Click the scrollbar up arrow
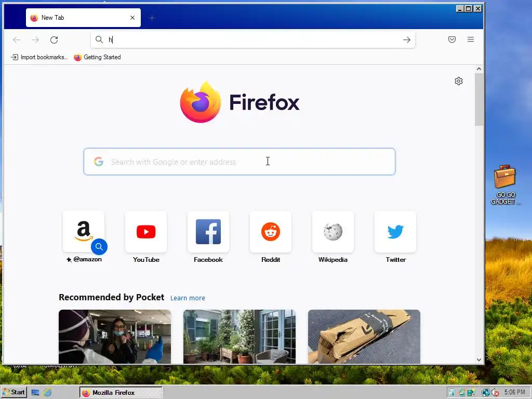Viewport: 532px width, 399px height. pos(478,69)
